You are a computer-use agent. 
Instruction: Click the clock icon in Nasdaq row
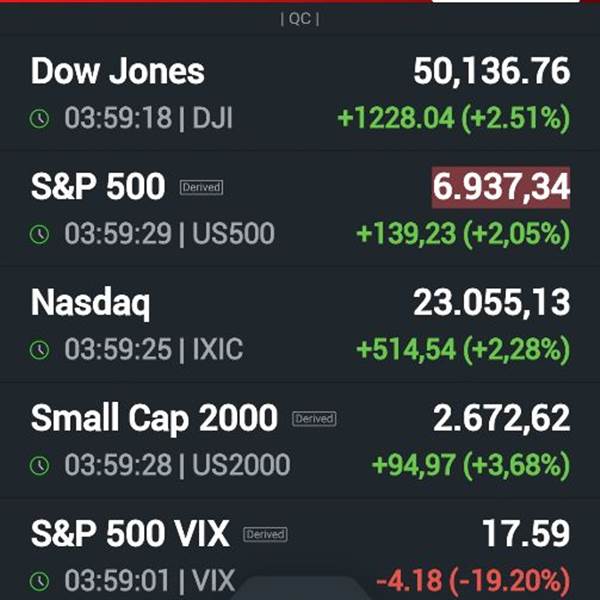tap(39, 350)
